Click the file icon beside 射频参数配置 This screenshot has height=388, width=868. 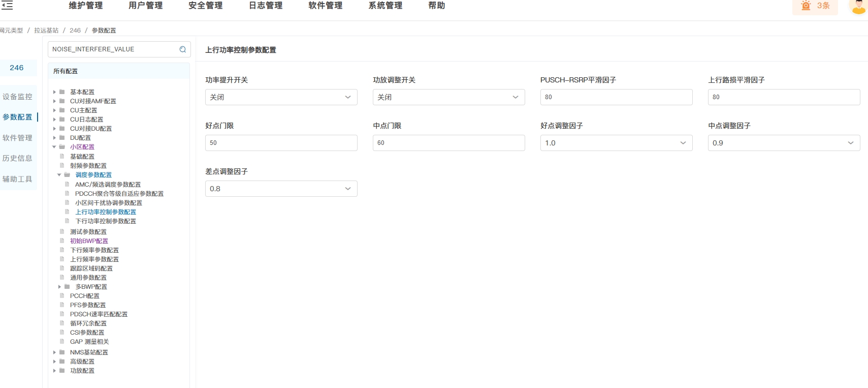coord(62,166)
